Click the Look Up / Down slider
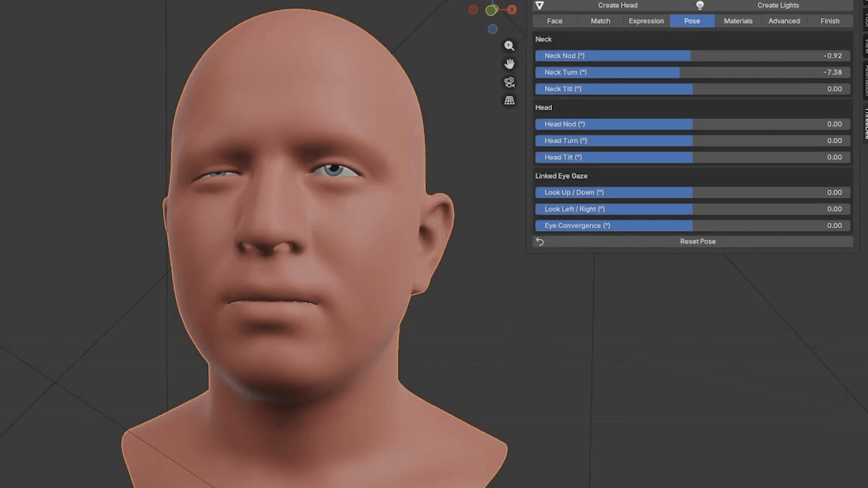 pyautogui.click(x=693, y=192)
